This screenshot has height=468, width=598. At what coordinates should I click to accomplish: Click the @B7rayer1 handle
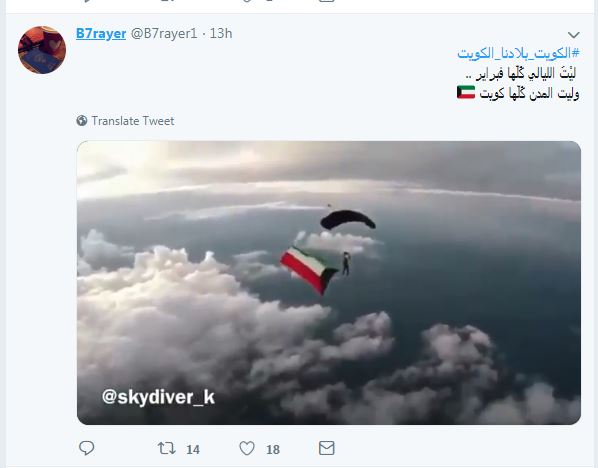click(164, 34)
